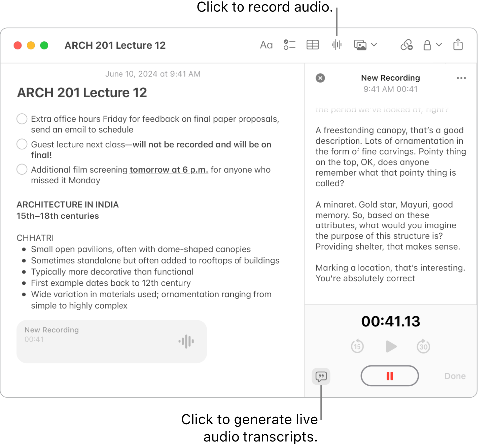Click the lock note icon
The image size is (478, 448).
tap(427, 45)
